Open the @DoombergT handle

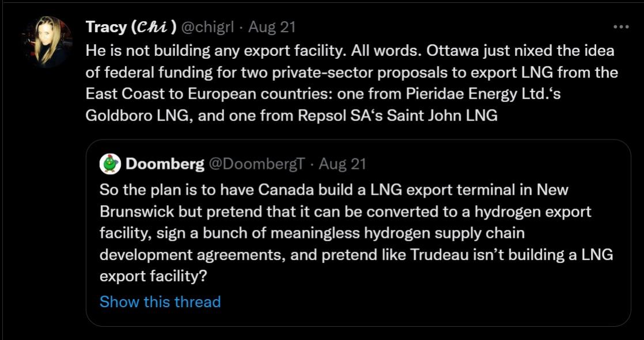[256, 164]
